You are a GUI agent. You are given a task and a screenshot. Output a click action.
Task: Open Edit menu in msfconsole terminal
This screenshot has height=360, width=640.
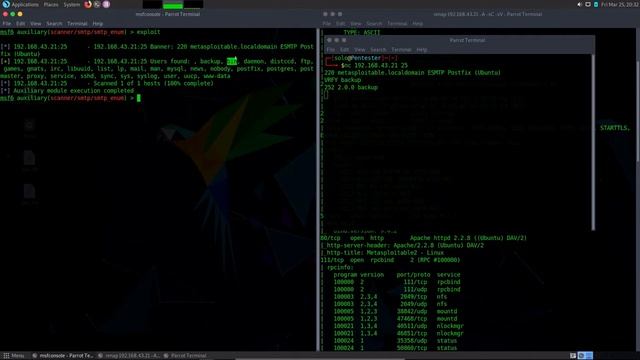[x=20, y=24]
